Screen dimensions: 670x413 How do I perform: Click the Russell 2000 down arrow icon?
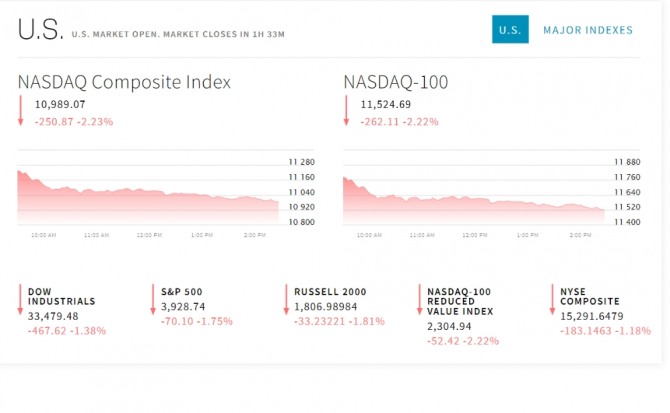pos(286,300)
